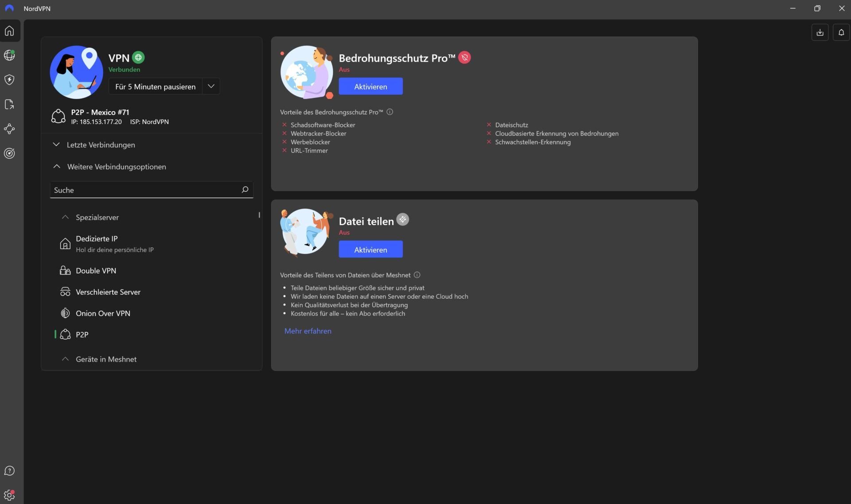Restore down the NordVPN window
This screenshot has height=504, width=851.
(x=817, y=8)
